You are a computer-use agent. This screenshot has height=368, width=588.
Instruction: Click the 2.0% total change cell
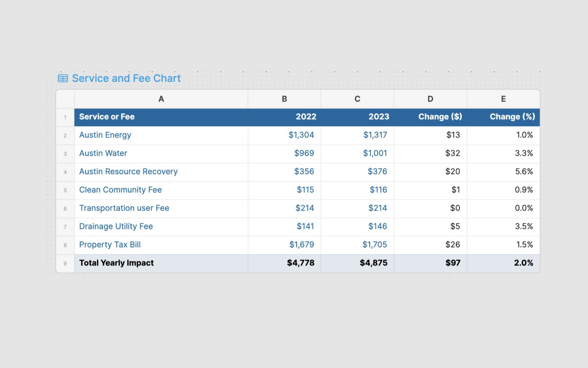503,263
